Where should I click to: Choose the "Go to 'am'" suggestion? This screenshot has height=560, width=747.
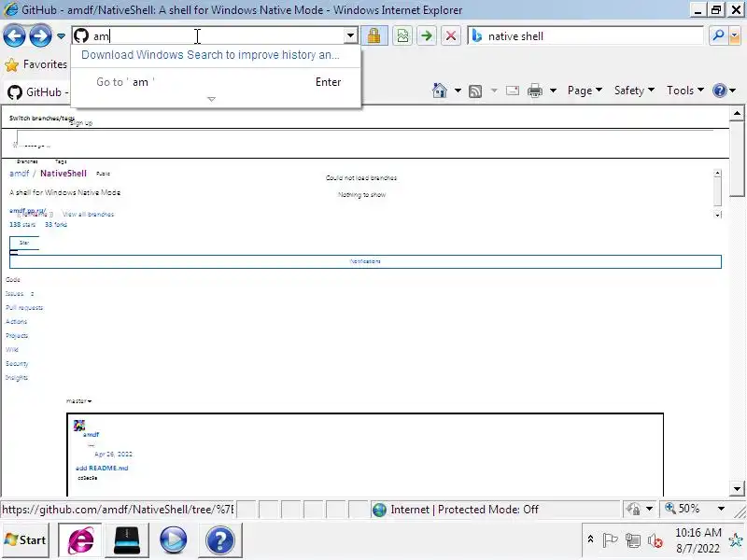(x=218, y=82)
